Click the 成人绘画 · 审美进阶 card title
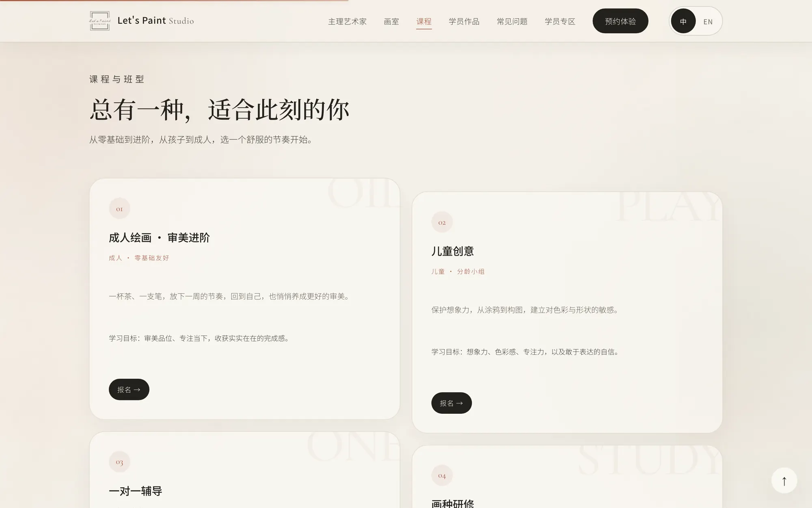Screen dimensions: 812x508 [159, 238]
